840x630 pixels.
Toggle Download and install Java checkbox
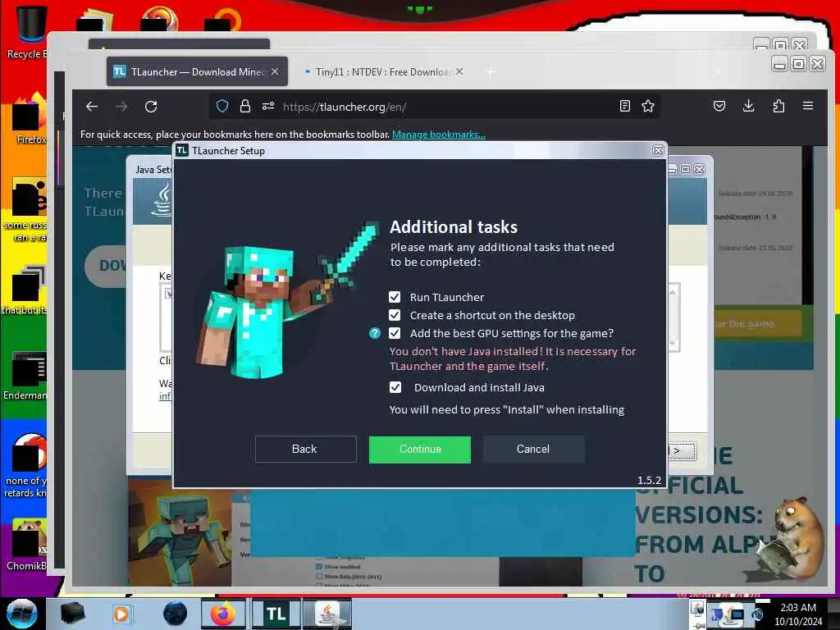click(395, 387)
